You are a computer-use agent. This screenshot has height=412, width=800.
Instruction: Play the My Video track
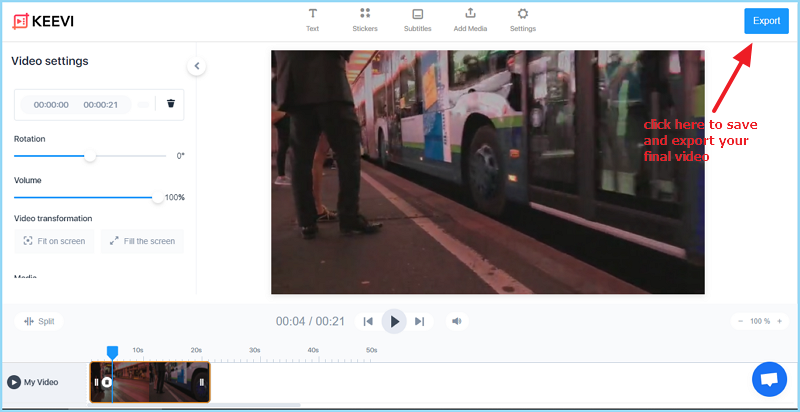(14, 382)
